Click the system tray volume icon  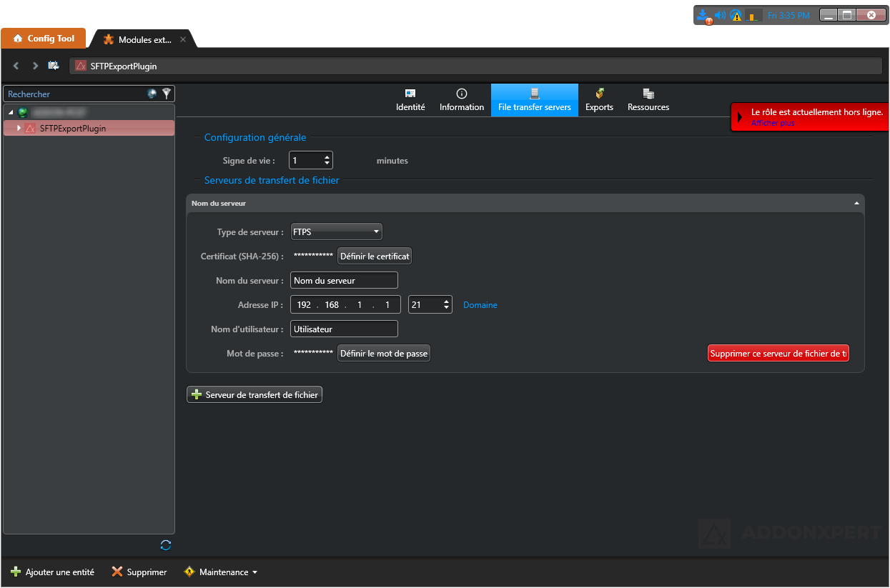click(x=720, y=15)
